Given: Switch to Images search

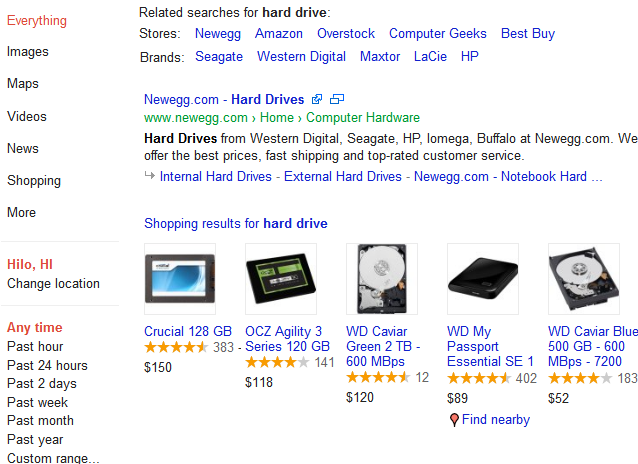Looking at the screenshot, I should 27,52.
